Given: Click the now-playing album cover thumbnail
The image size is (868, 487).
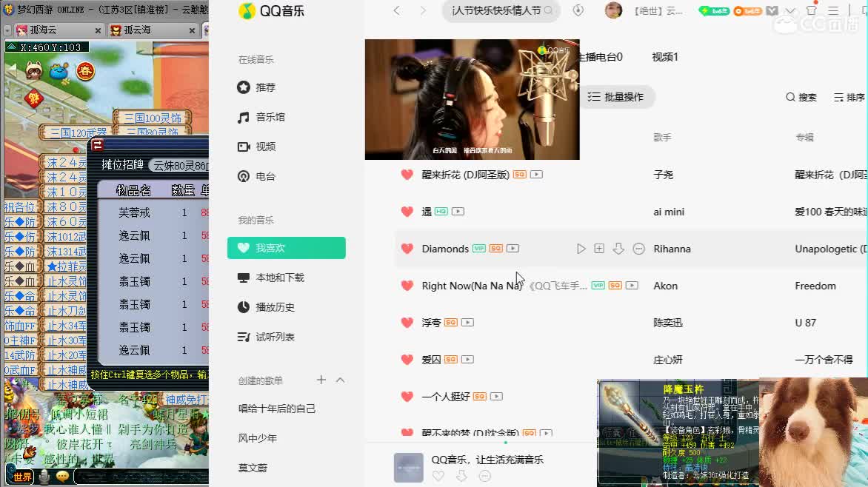Looking at the screenshot, I should (409, 468).
